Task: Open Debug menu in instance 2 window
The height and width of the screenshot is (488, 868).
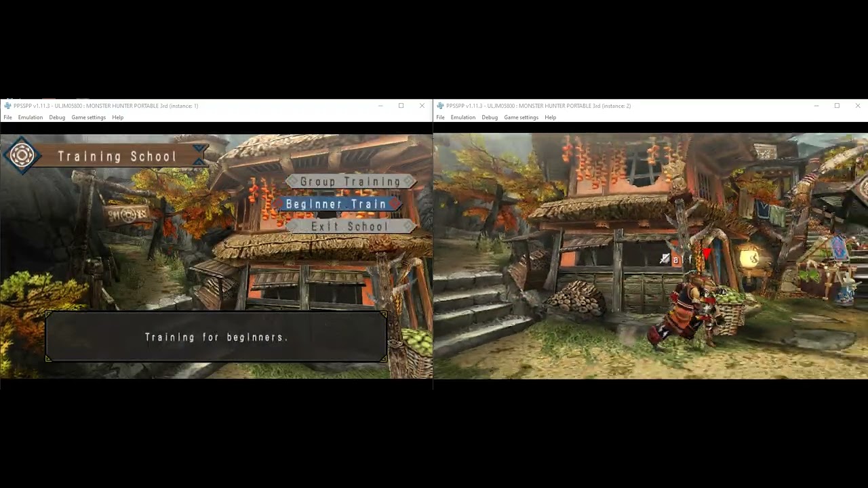Action: click(x=490, y=117)
